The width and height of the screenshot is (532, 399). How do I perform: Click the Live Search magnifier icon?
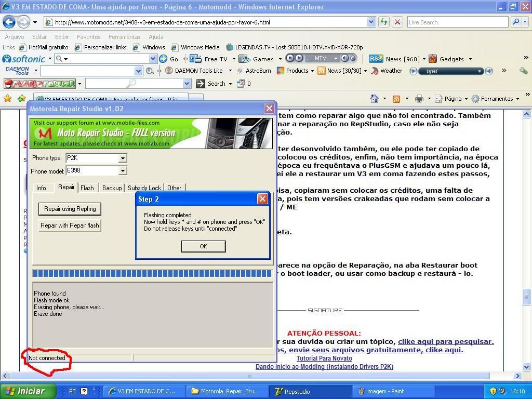515,22
